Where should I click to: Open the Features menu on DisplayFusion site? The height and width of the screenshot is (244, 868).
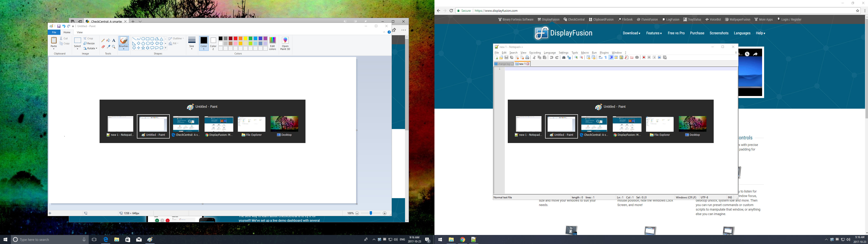click(x=654, y=33)
